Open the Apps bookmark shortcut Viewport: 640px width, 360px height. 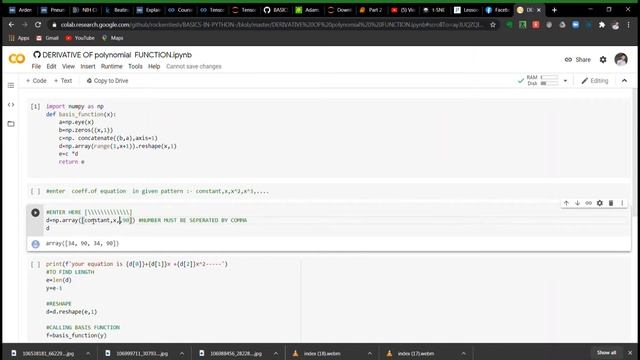click(x=19, y=38)
